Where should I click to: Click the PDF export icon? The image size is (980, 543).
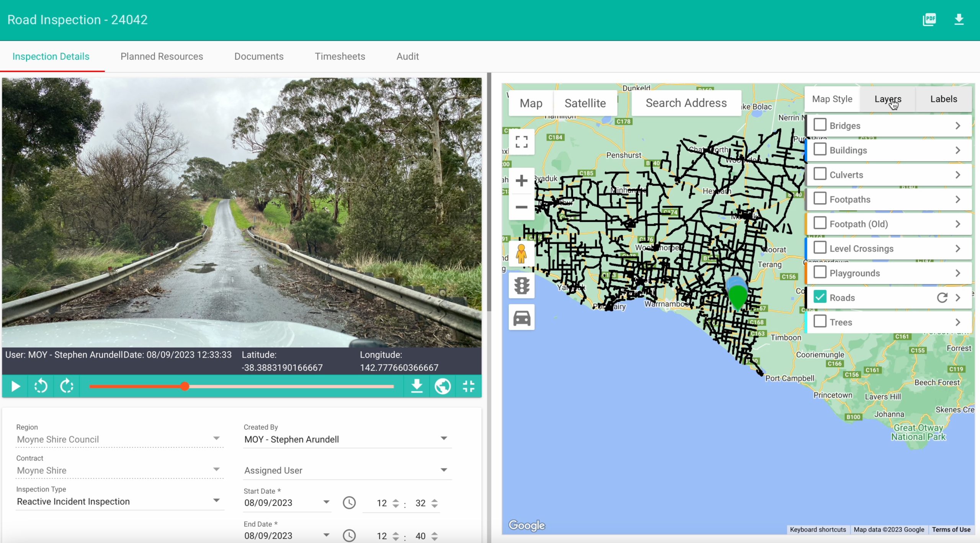(929, 19)
